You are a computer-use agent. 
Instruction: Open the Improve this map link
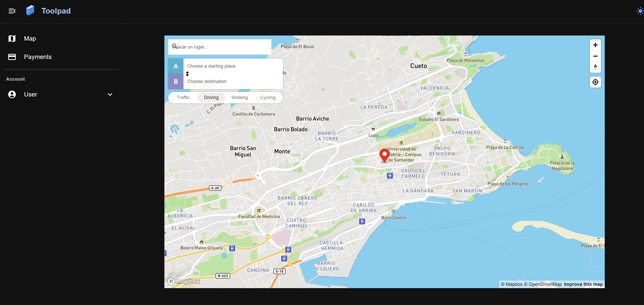click(583, 284)
